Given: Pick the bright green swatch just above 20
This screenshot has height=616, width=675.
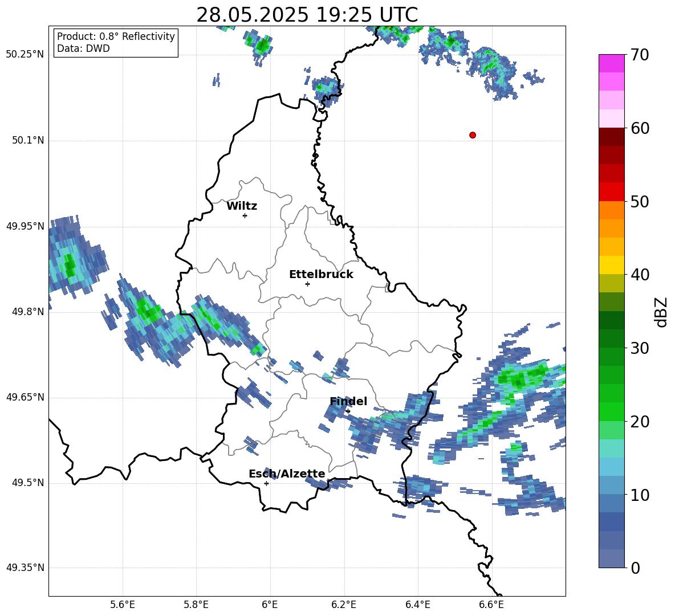Looking at the screenshot, I should coord(611,411).
